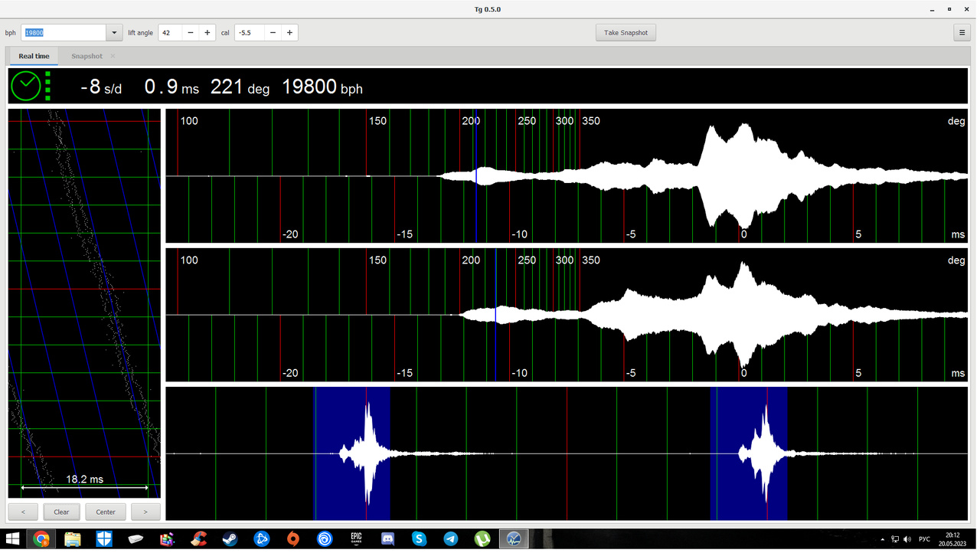Click the Clear button
Viewport: 980px width, 553px height.
pyautogui.click(x=61, y=512)
